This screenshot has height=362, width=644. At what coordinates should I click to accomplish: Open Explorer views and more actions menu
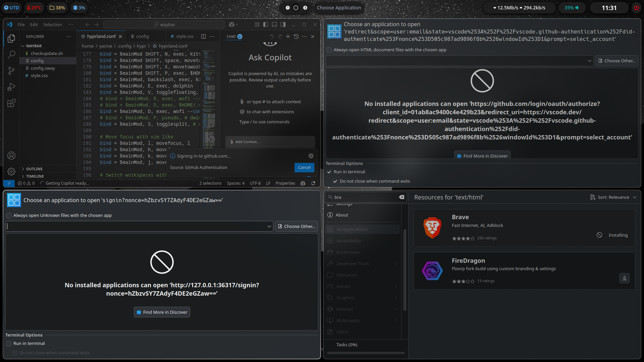pos(69,37)
